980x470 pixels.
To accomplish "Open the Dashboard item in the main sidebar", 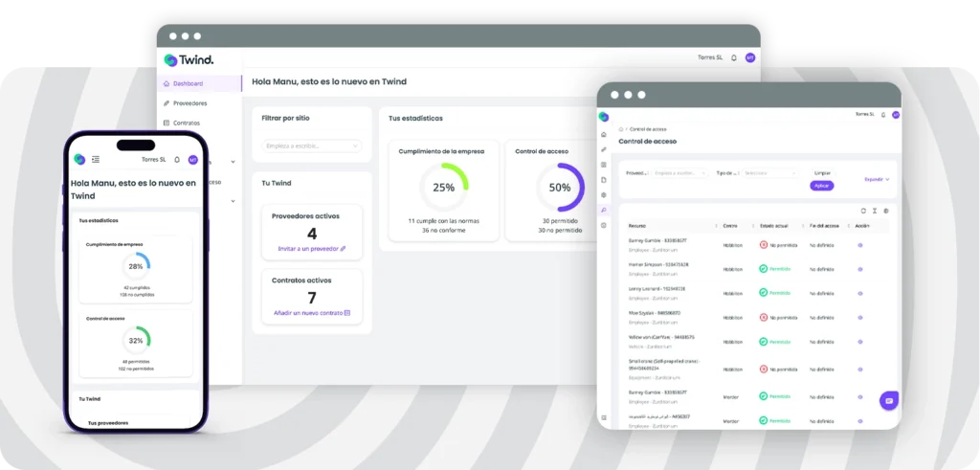I will coord(199,83).
